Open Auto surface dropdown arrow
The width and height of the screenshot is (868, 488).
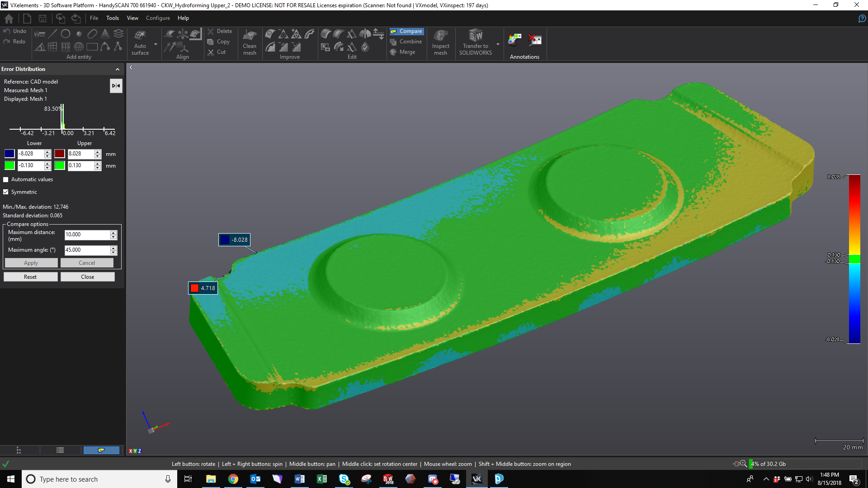point(156,44)
